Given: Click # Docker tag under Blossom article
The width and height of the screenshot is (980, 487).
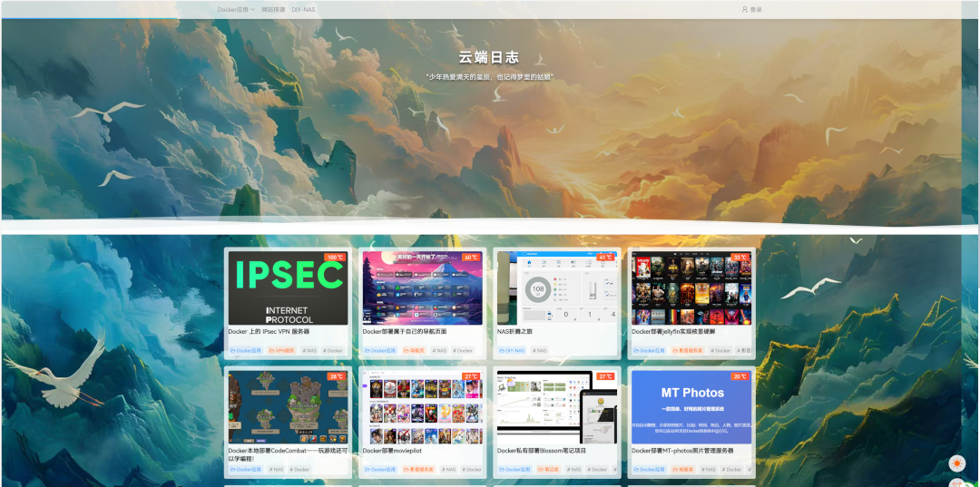Looking at the screenshot, I should (x=598, y=470).
